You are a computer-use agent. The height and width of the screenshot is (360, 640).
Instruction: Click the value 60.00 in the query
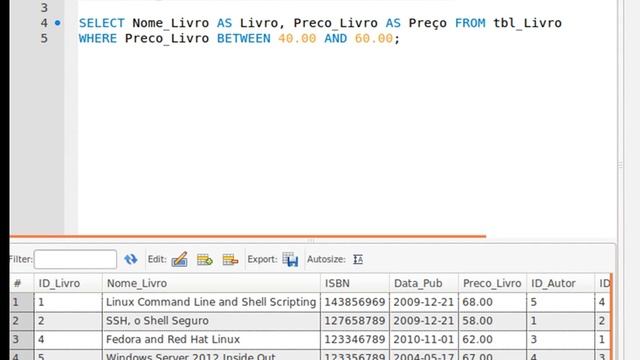coord(374,38)
